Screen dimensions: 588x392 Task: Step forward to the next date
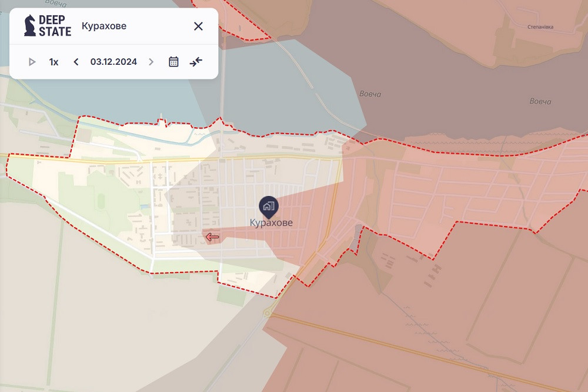pos(151,62)
